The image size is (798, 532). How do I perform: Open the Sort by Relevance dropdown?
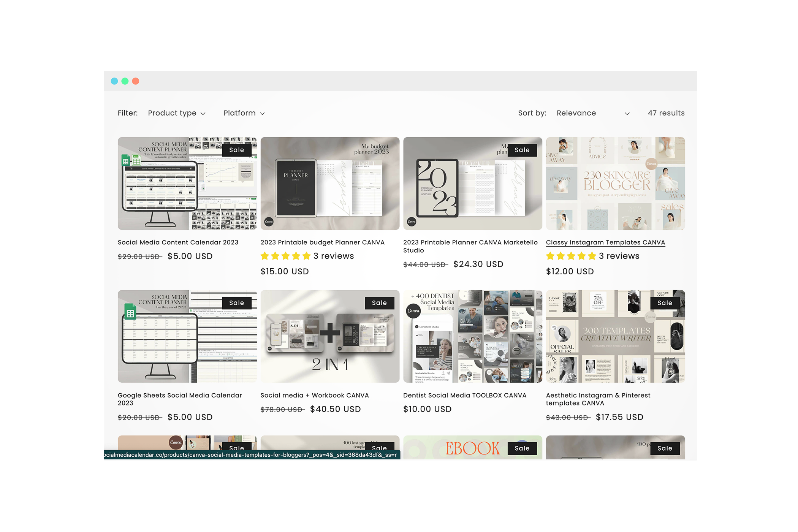click(x=593, y=113)
